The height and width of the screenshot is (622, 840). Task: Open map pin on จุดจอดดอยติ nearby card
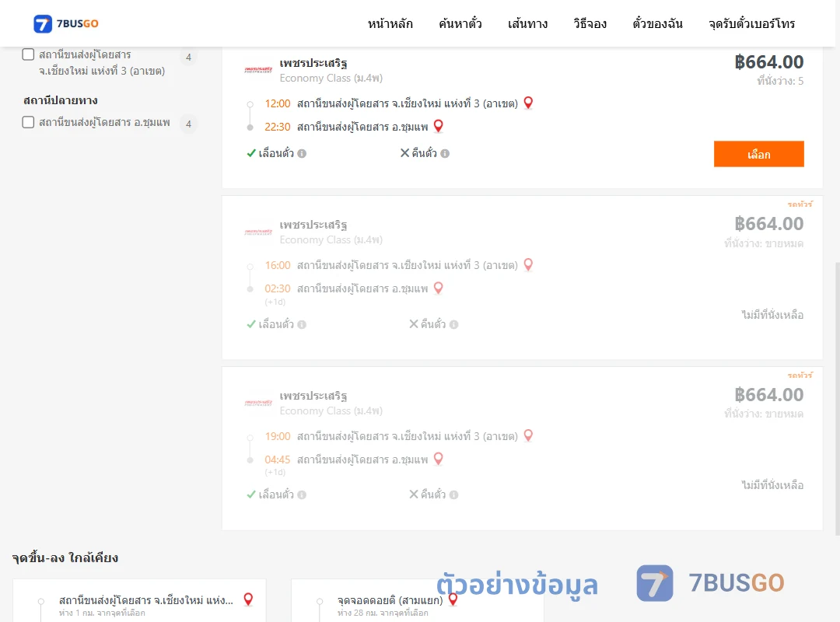[x=453, y=599]
